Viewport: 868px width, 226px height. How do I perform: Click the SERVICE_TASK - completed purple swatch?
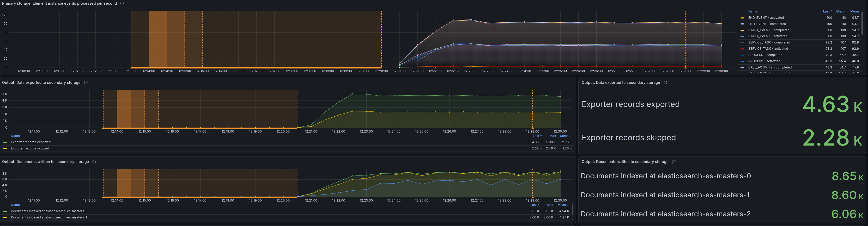coord(742,43)
